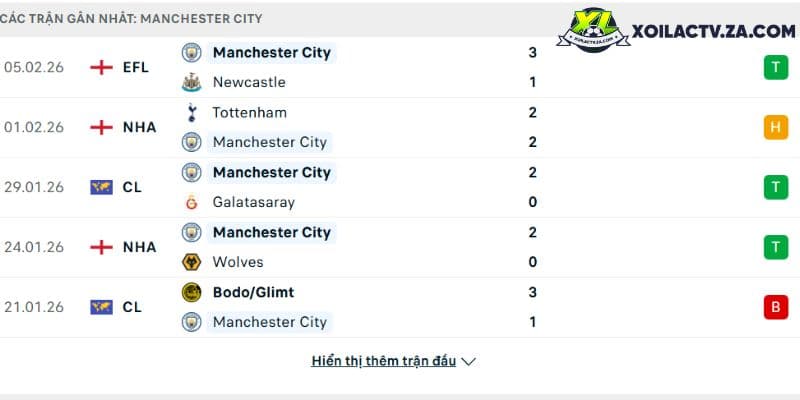Open the Hiển thị thêm trận đấu link

[384, 361]
